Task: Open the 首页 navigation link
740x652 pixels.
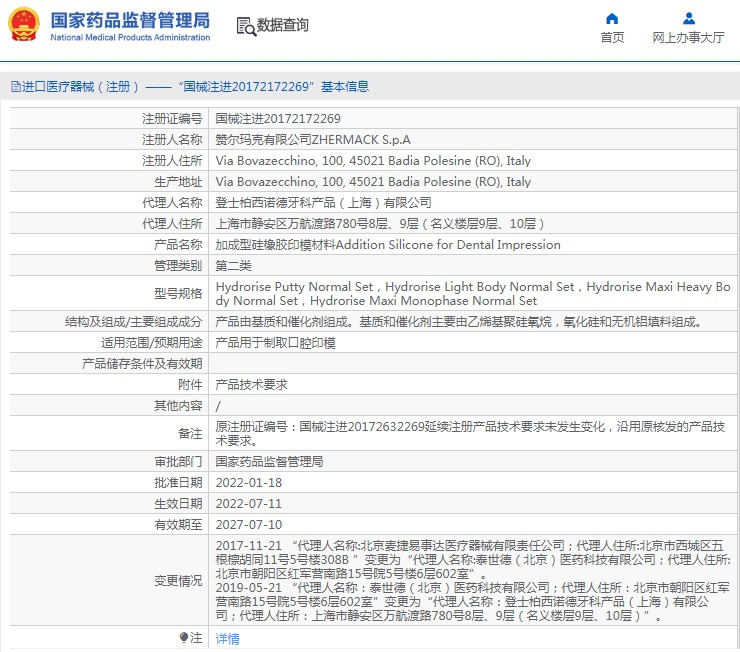Action: pyautogui.click(x=612, y=38)
